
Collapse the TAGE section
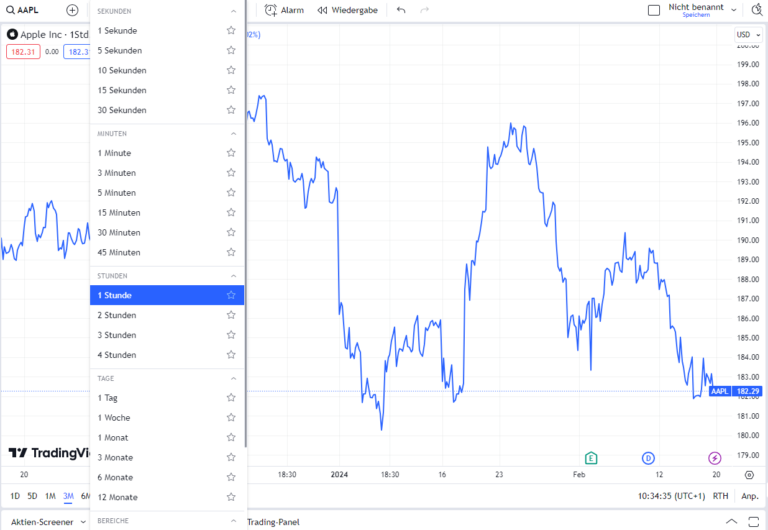[234, 379]
